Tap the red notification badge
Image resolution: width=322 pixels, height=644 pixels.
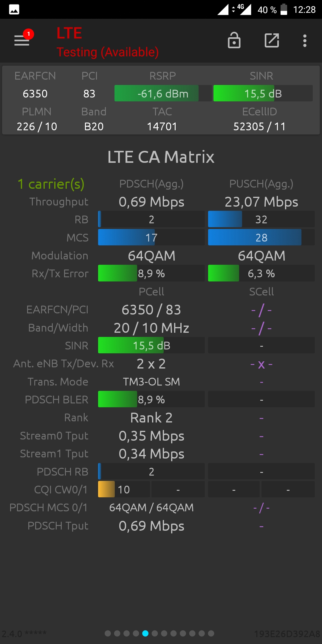point(29,34)
